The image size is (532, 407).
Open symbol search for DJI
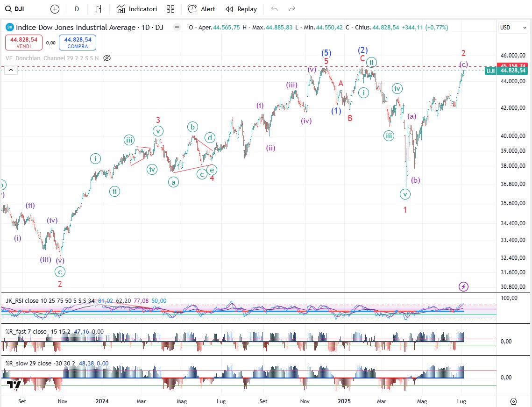point(14,9)
